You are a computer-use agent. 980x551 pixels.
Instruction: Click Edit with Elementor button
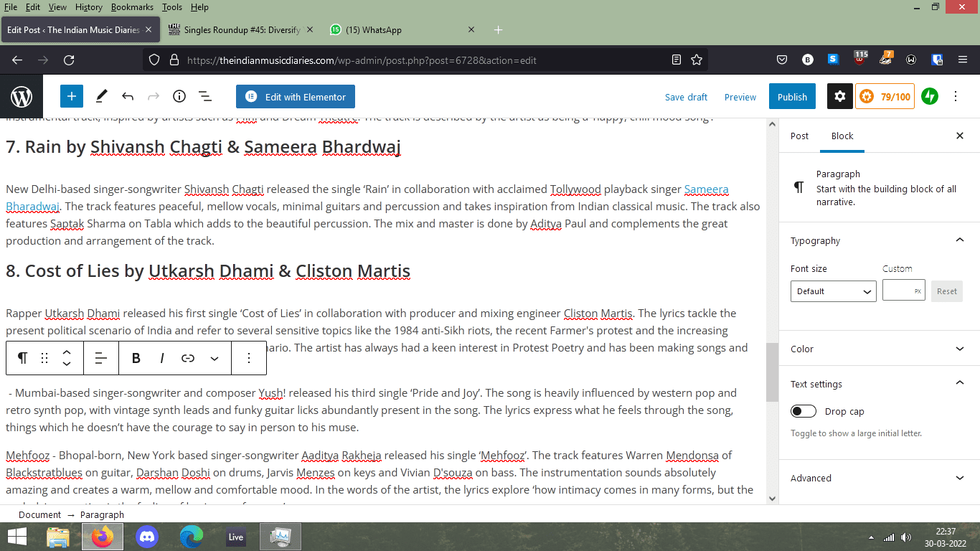[x=296, y=96]
